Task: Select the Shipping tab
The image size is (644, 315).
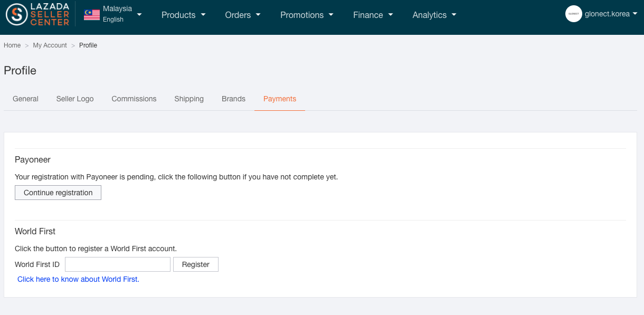Action: pos(189,99)
